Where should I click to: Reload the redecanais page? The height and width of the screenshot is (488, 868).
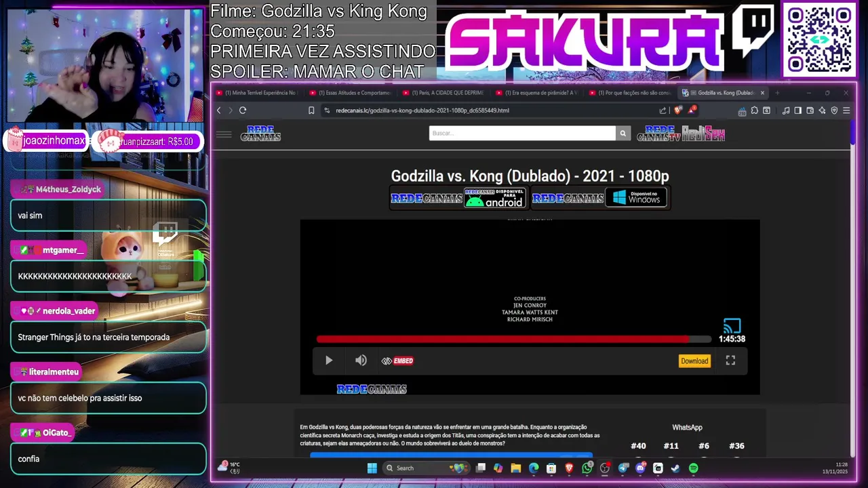[243, 110]
